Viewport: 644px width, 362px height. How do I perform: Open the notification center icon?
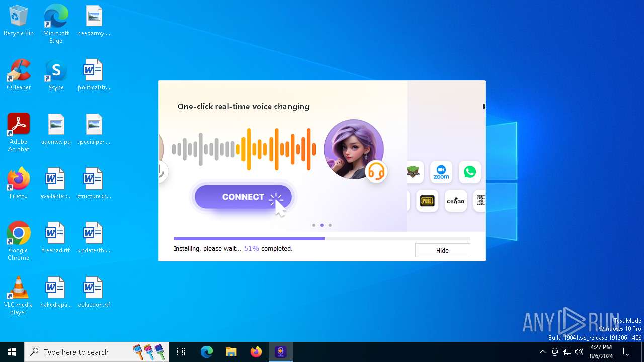pos(627,352)
